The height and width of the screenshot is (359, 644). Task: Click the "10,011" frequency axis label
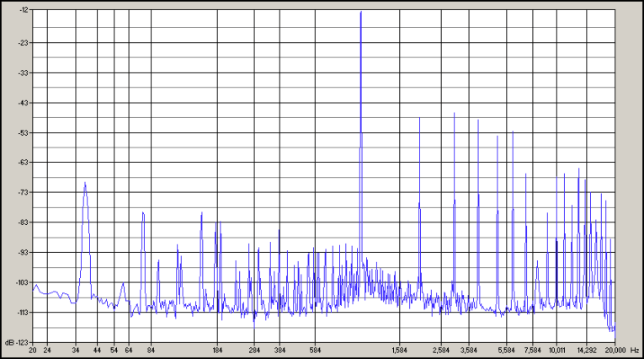click(557, 351)
